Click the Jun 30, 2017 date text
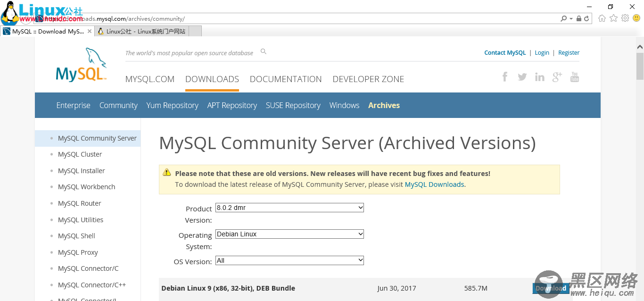644x301 pixels. pyautogui.click(x=396, y=288)
